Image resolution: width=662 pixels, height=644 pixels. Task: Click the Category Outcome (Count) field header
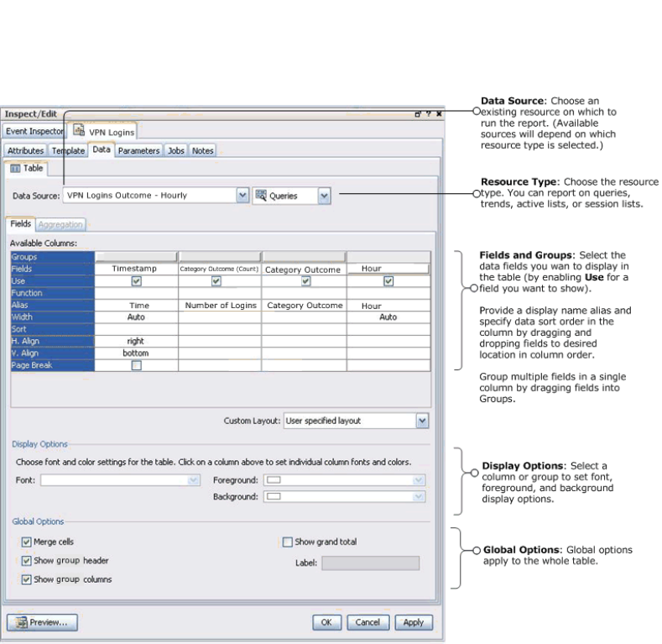[220, 269]
